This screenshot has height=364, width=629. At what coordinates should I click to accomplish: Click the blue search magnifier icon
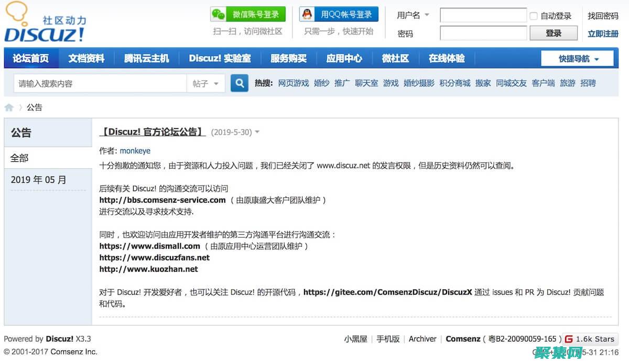click(x=239, y=83)
